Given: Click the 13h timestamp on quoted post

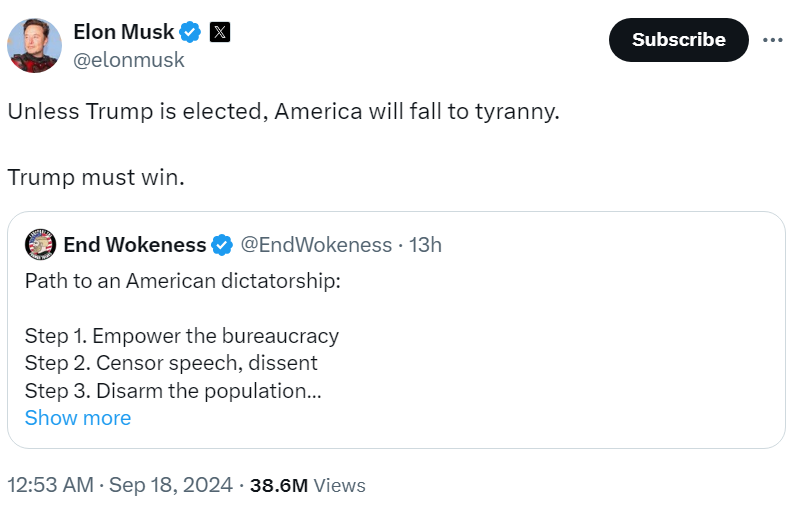Looking at the screenshot, I should (425, 245).
